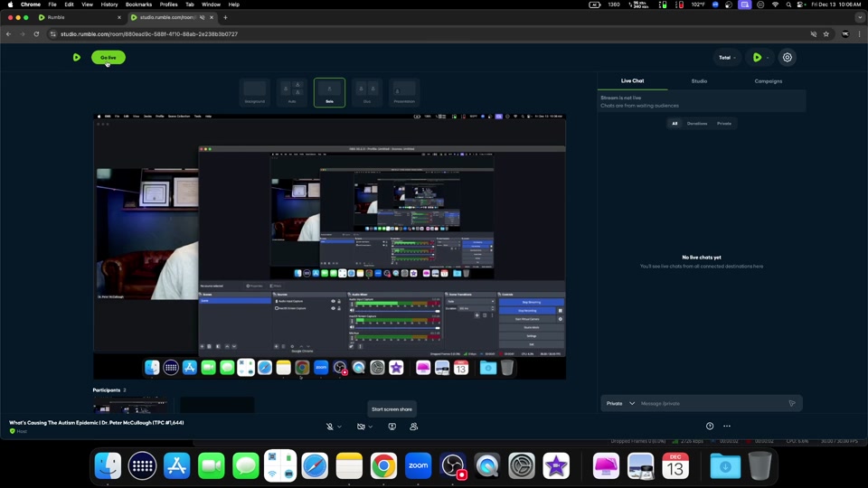This screenshot has height=488, width=868.
Task: Open the three-dots more options menu
Action: point(727,427)
